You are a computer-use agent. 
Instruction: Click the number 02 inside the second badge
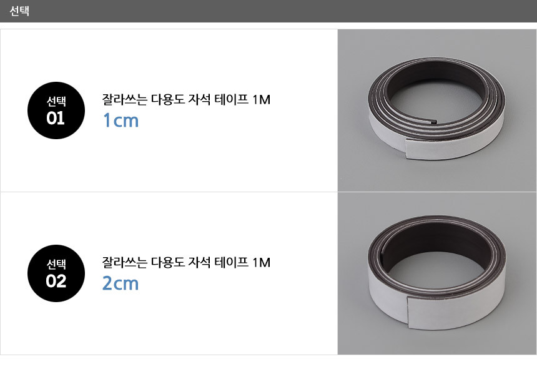coord(56,282)
